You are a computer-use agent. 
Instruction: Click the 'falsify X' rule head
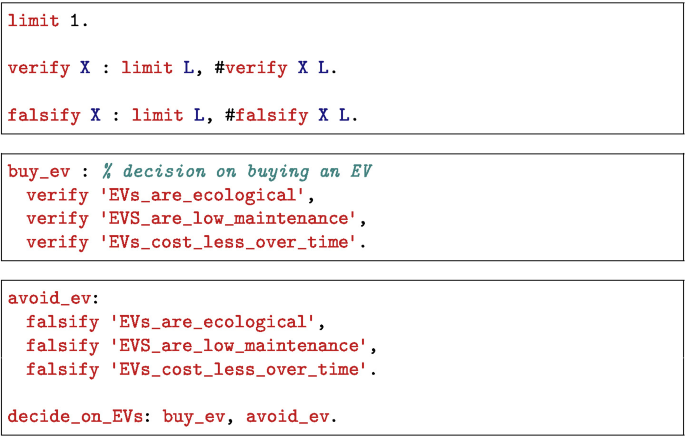(54, 115)
